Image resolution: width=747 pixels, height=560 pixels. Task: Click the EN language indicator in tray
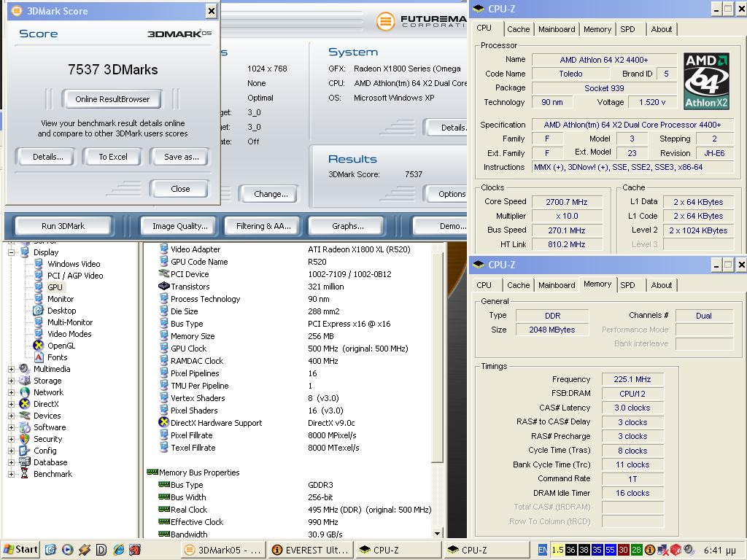pos(542,550)
